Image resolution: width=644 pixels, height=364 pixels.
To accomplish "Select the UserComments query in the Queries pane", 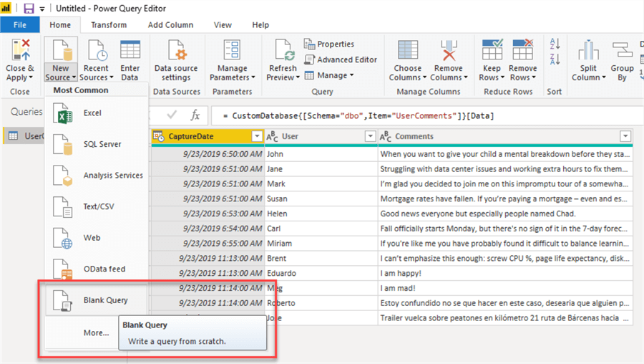I will point(24,135).
